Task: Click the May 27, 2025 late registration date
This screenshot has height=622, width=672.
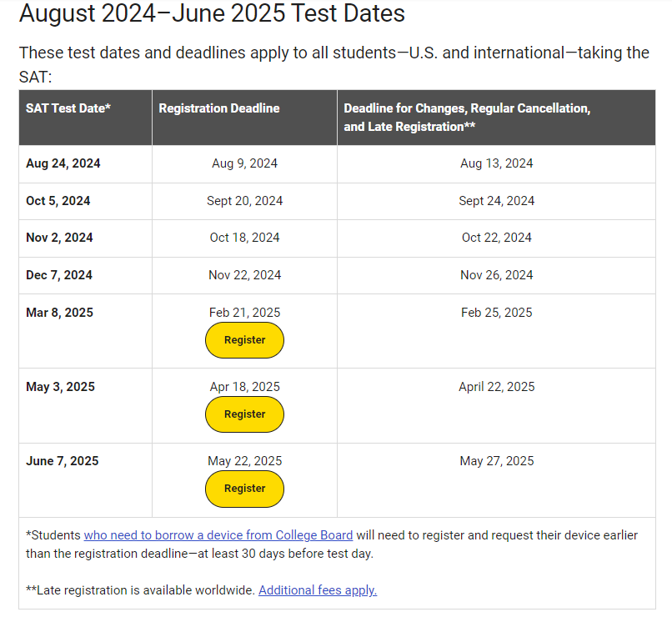Action: click(x=496, y=461)
